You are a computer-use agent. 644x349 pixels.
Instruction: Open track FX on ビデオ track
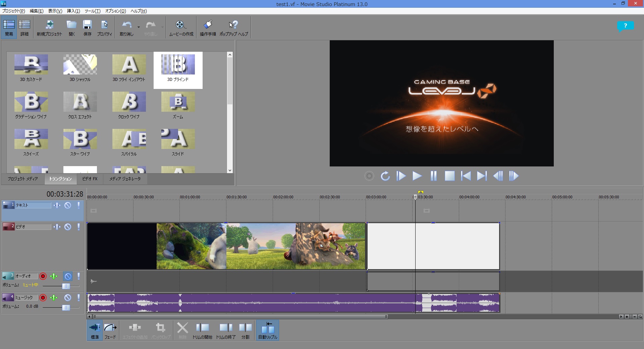click(57, 227)
